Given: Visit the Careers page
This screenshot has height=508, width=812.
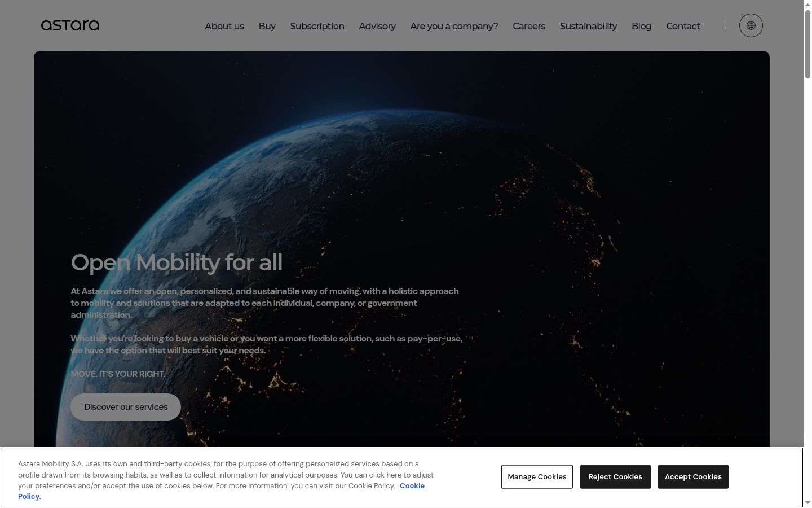Looking at the screenshot, I should (529, 26).
